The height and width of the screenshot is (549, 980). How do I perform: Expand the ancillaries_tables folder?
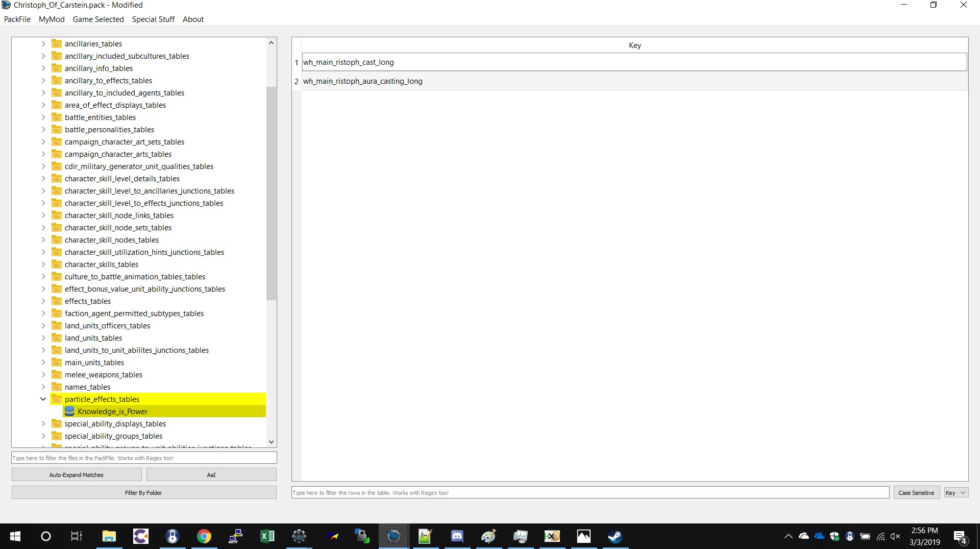click(x=43, y=44)
